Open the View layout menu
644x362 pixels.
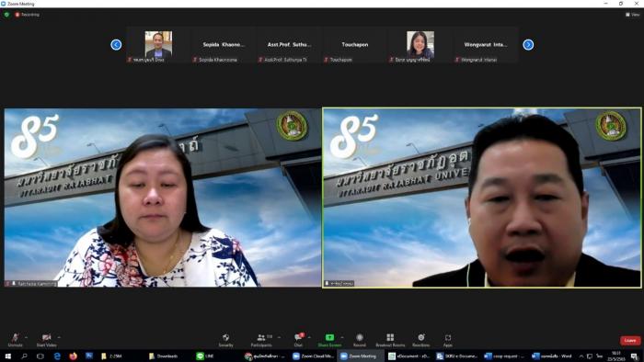click(633, 15)
